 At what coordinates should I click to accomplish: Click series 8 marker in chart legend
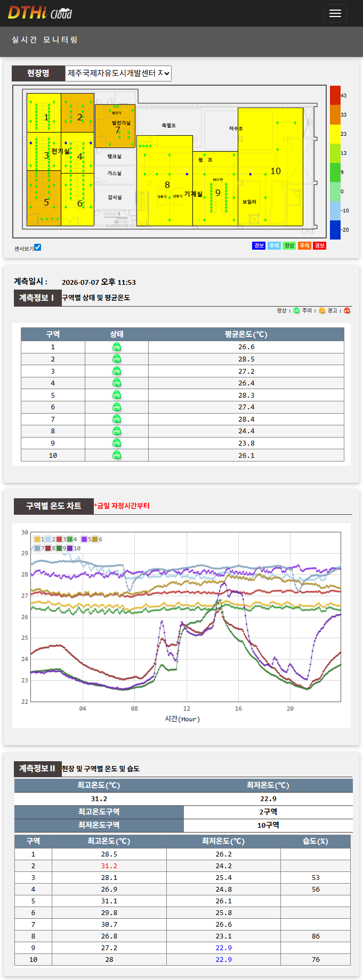pyautogui.click(x=48, y=548)
